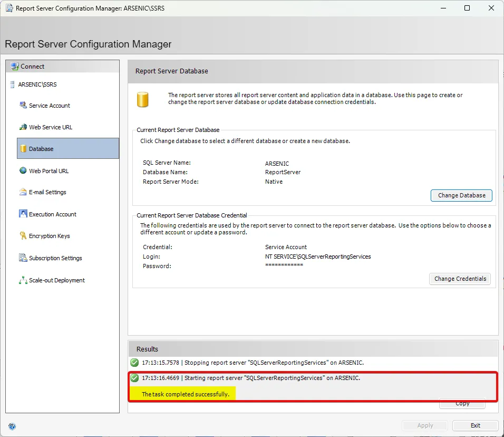The image size is (504, 437).
Task: Click the help icon at bottom left
Action: [12, 426]
